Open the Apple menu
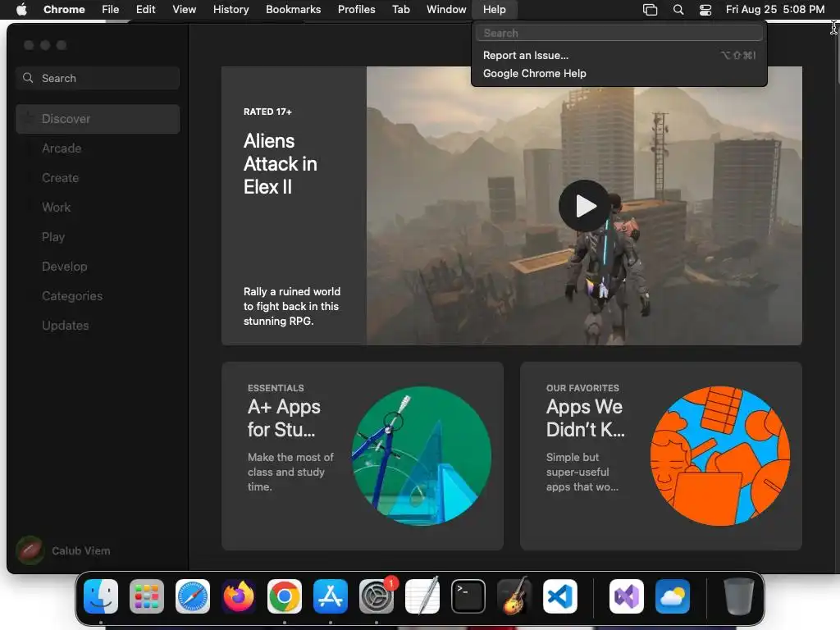 pyautogui.click(x=21, y=9)
